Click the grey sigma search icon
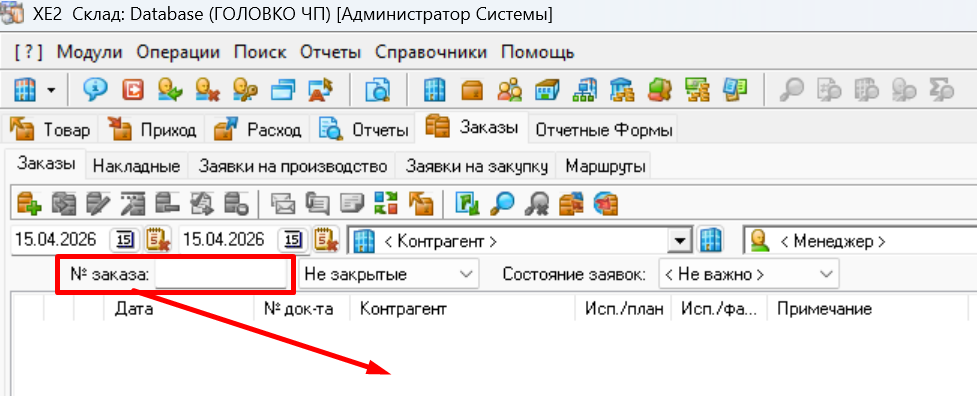 tap(941, 90)
